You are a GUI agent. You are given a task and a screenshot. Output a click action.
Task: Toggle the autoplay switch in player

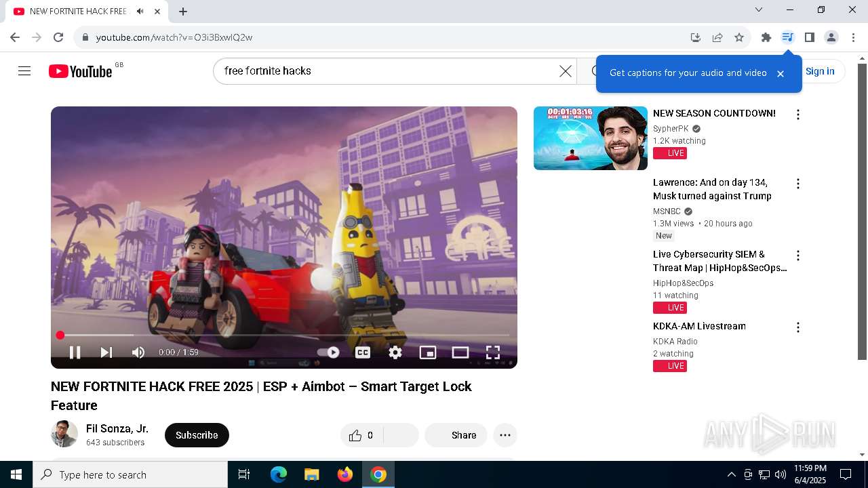[x=328, y=352]
